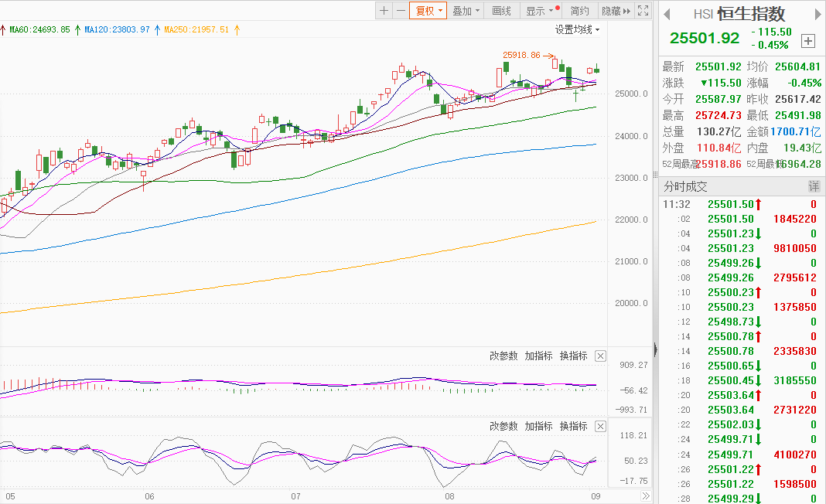826x504 pixels.
Task: Go to next stock with right arrow
Action: click(x=815, y=14)
